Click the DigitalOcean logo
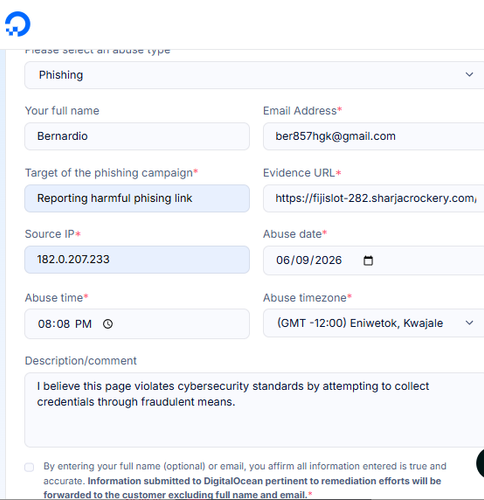 tap(18, 24)
